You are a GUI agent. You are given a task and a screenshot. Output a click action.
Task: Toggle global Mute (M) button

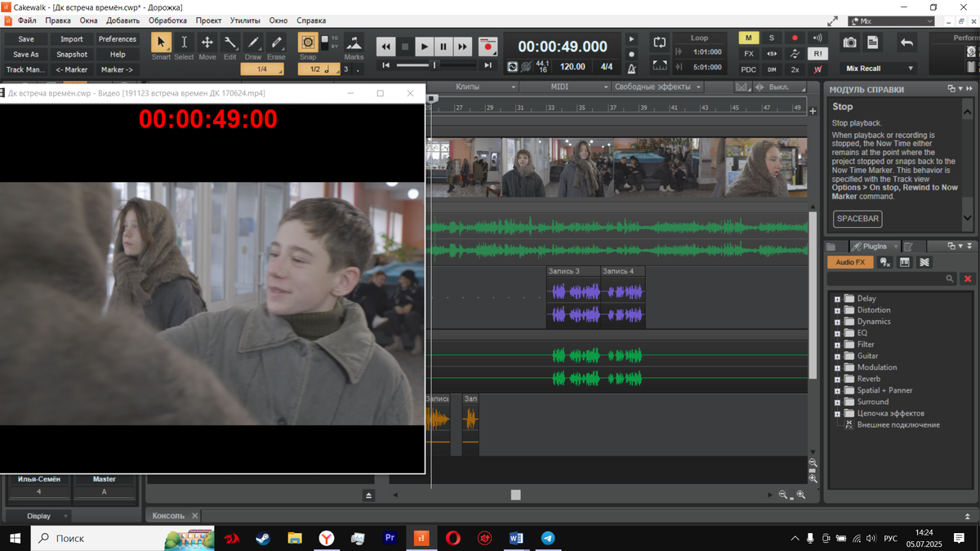749,38
